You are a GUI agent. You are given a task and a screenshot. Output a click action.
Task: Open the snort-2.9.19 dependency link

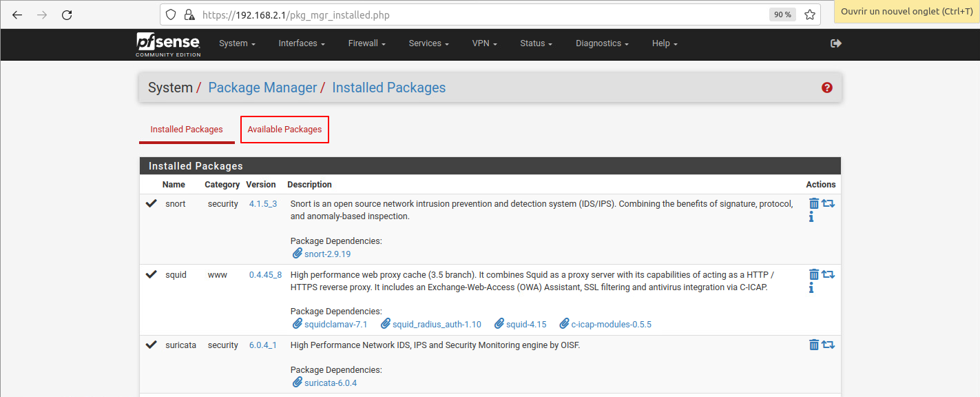[x=327, y=254]
